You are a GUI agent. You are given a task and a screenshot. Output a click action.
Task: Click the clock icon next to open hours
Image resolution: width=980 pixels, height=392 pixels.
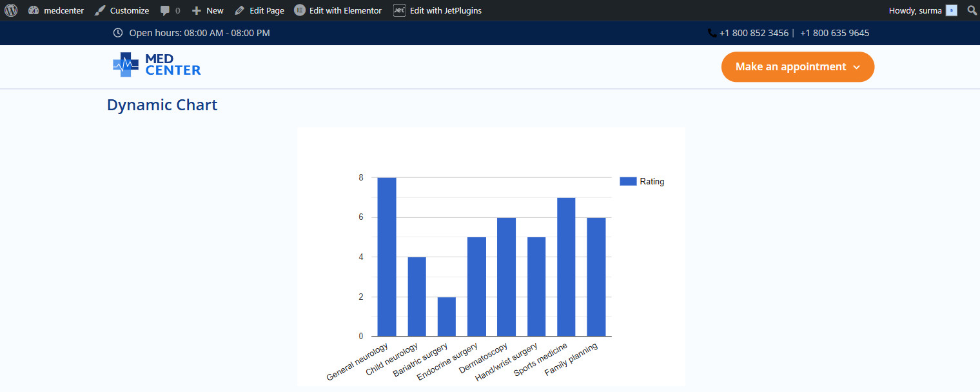118,32
